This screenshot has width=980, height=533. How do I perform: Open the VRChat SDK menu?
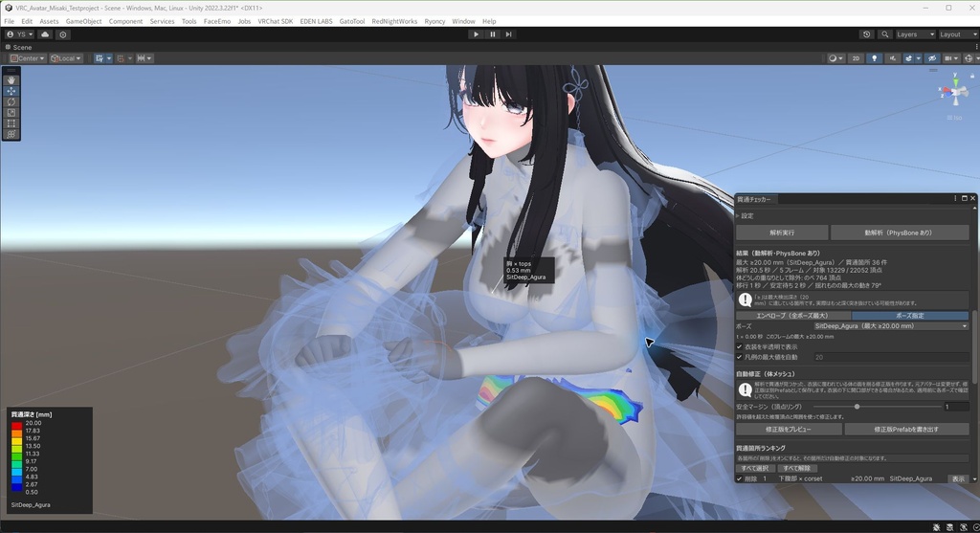click(275, 21)
